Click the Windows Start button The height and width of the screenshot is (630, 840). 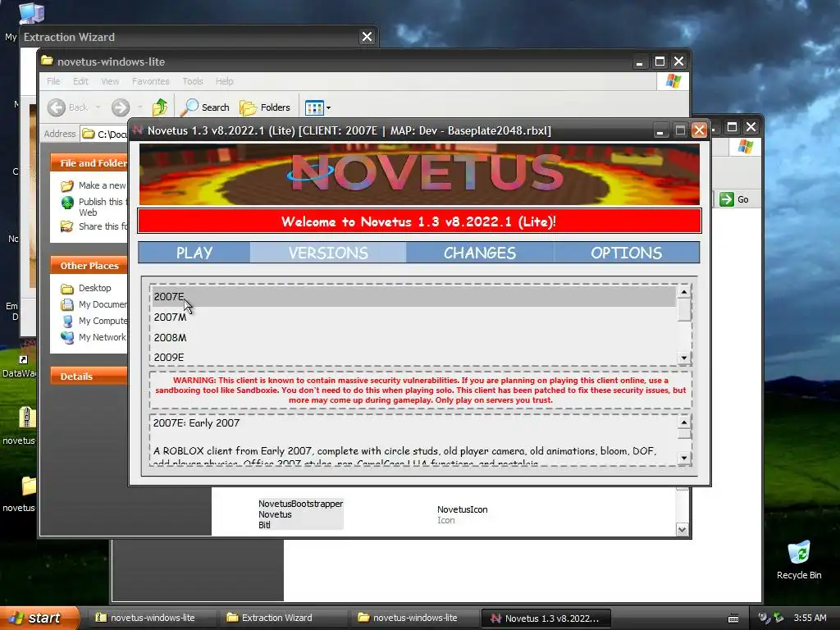tap(39, 618)
